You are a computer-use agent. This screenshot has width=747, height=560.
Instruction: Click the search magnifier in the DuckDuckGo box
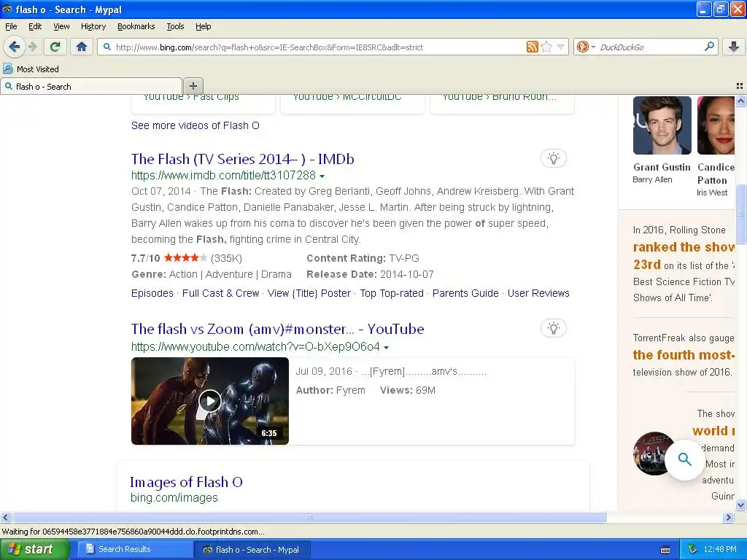point(709,46)
